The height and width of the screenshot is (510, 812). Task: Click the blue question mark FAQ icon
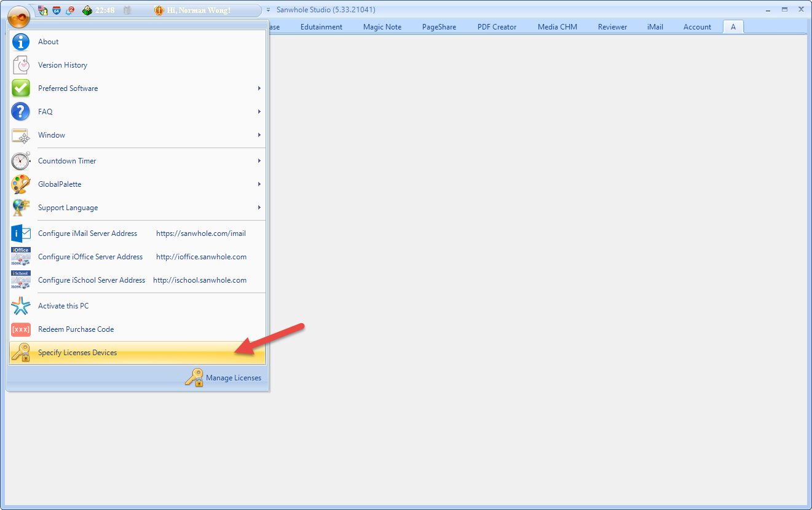(21, 112)
